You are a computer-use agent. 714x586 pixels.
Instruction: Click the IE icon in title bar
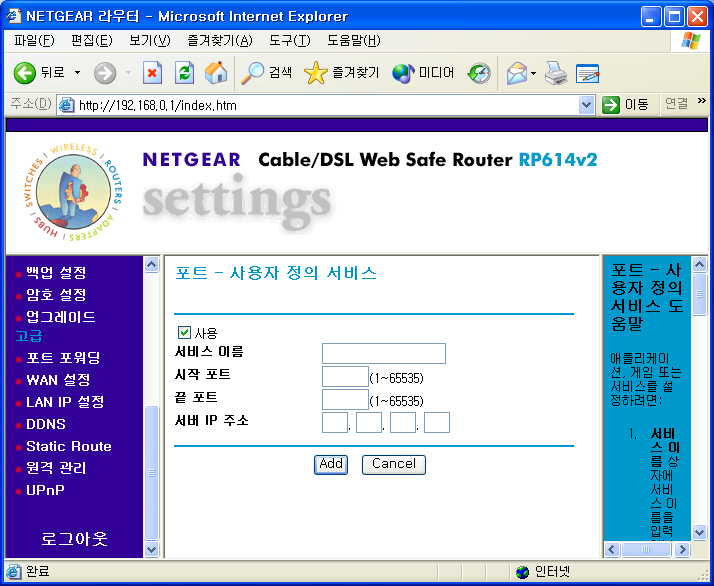coord(14,16)
